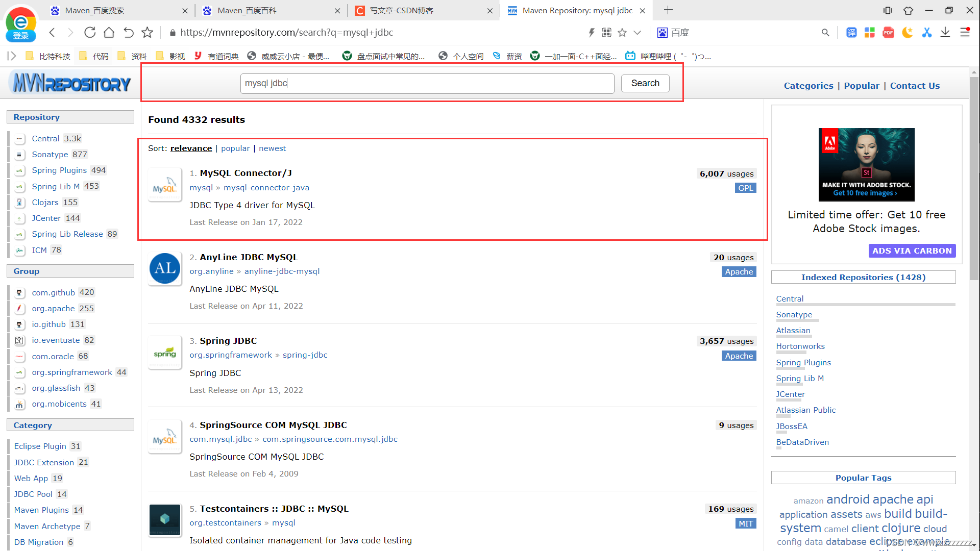Viewport: 980px width, 551px height.
Task: Expand the bookmarks bar sidebar arrow
Action: 11,56
